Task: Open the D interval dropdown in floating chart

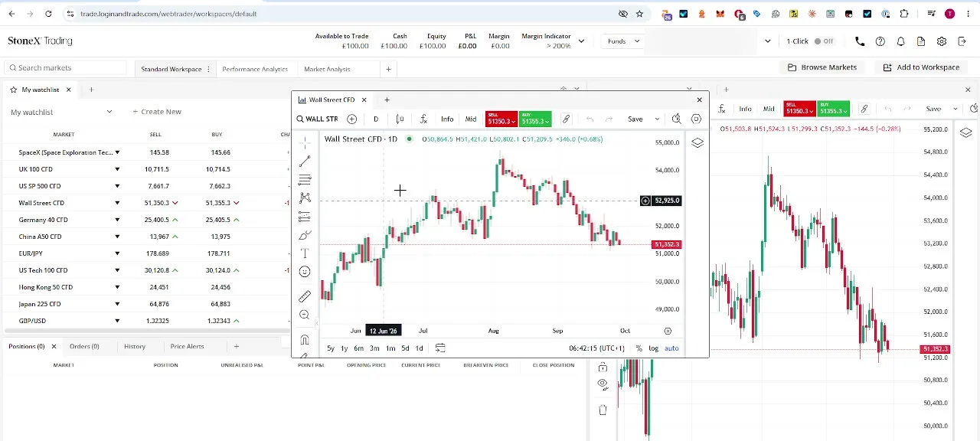Action: pyautogui.click(x=376, y=119)
